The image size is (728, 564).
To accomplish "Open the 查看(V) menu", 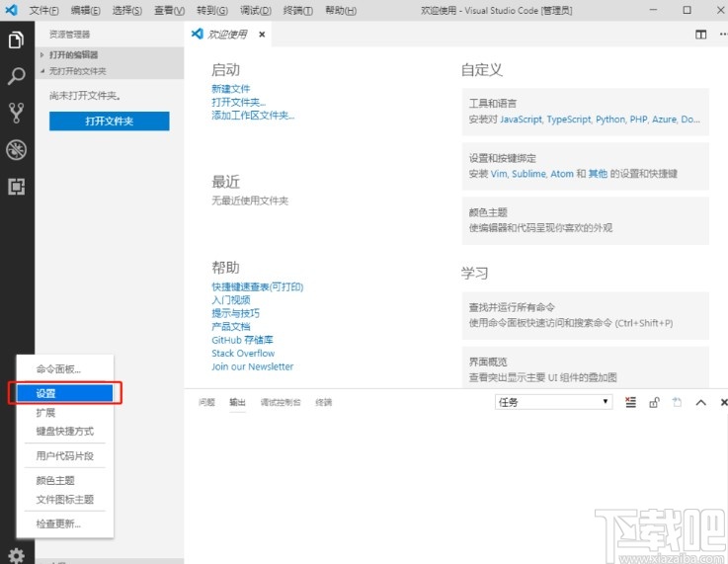I will [x=170, y=10].
